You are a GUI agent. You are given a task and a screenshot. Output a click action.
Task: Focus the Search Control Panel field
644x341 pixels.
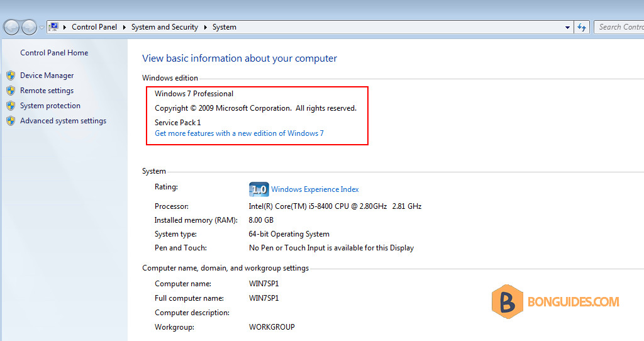click(x=619, y=27)
